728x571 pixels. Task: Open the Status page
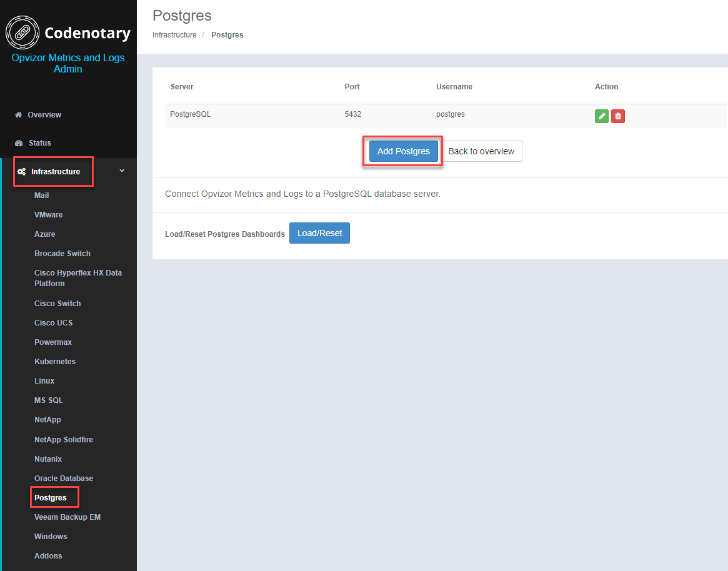pyautogui.click(x=40, y=143)
